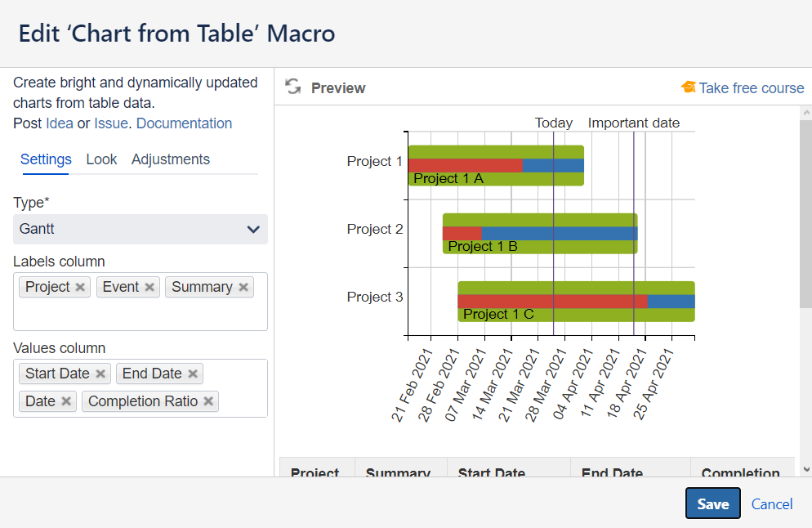This screenshot has width=812, height=528.
Task: Click inside the Labels column input field
Action: 141,315
